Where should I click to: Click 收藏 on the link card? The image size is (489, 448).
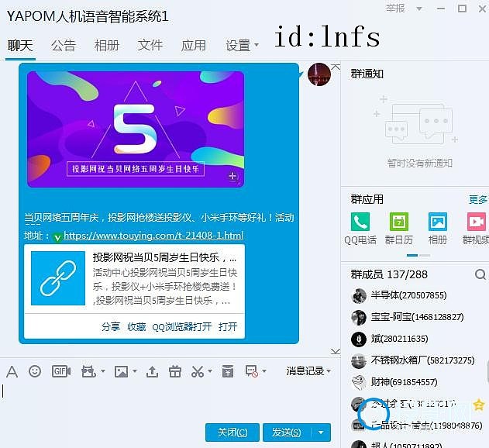136,326
